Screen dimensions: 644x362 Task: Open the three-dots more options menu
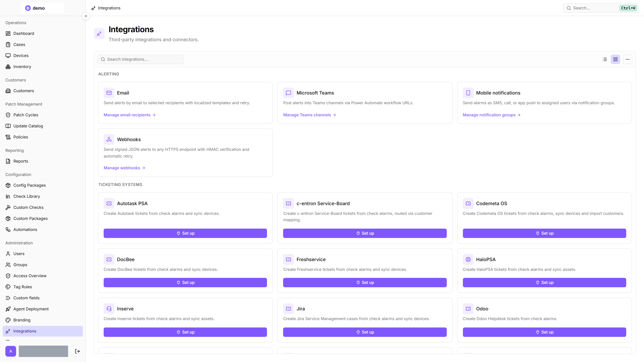(628, 59)
